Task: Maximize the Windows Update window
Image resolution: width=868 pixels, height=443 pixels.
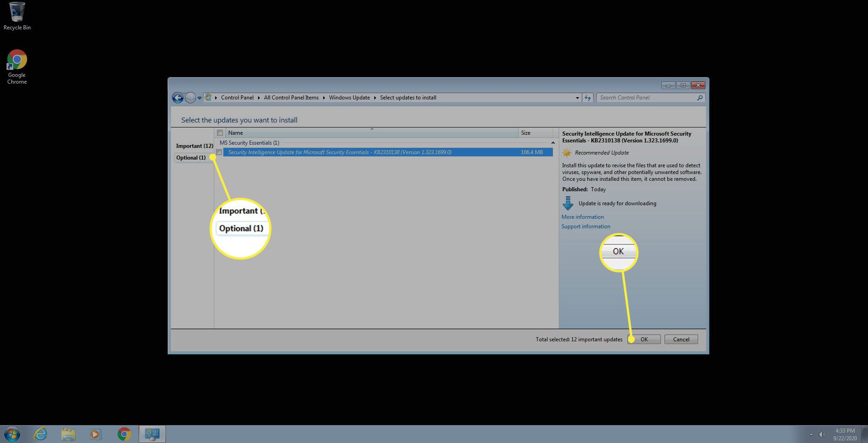Action: (683, 85)
